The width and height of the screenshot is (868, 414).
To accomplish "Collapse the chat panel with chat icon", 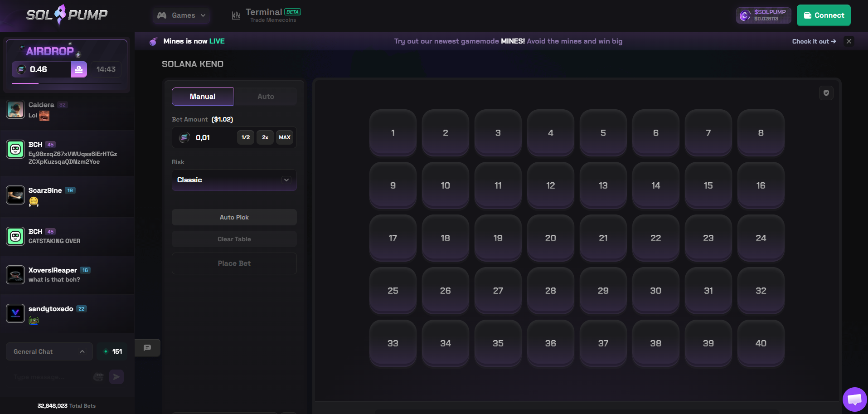I will (147, 348).
